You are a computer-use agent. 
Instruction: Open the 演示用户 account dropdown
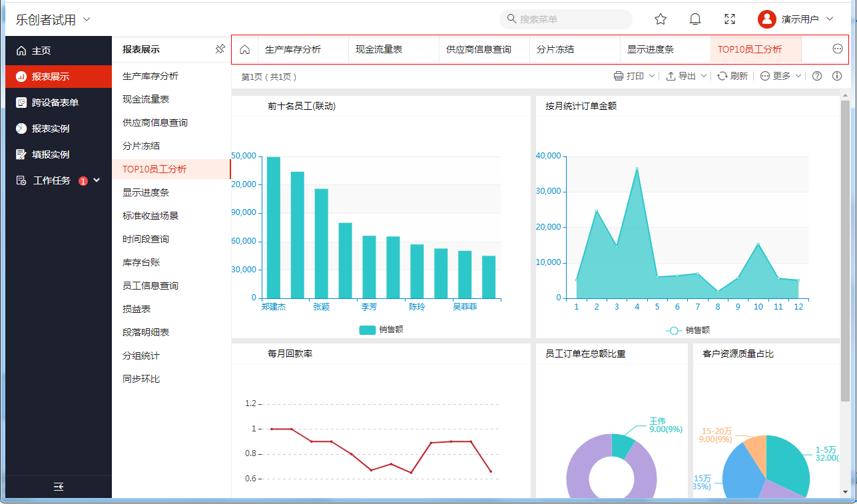coord(796,19)
